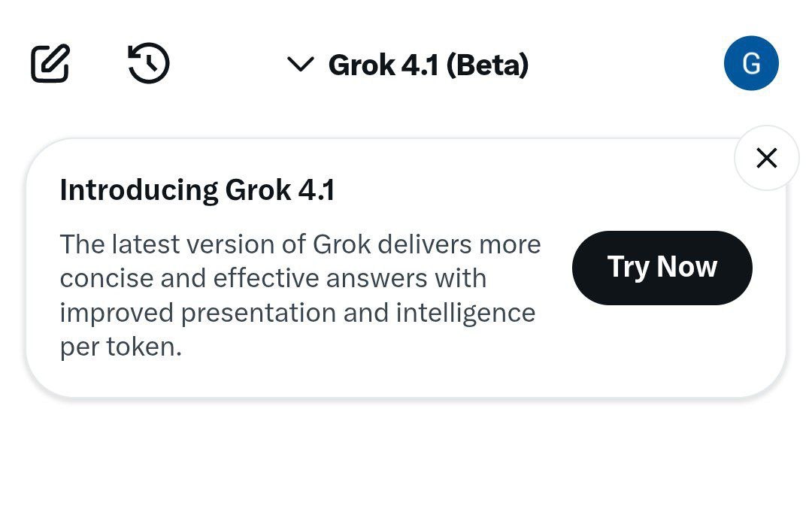The height and width of the screenshot is (515, 812).
Task: View past conversations via history icon
Action: point(149,64)
